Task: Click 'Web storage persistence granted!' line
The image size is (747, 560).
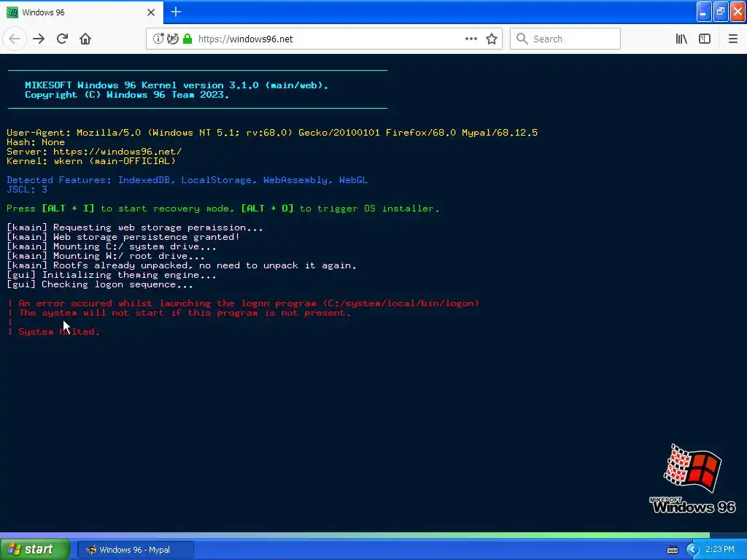Action: pos(147,237)
